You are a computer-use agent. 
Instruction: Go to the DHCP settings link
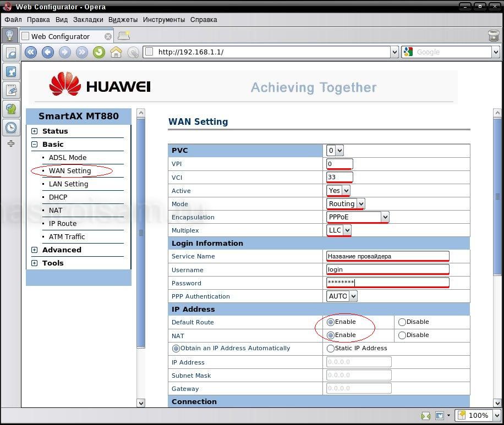(58, 197)
